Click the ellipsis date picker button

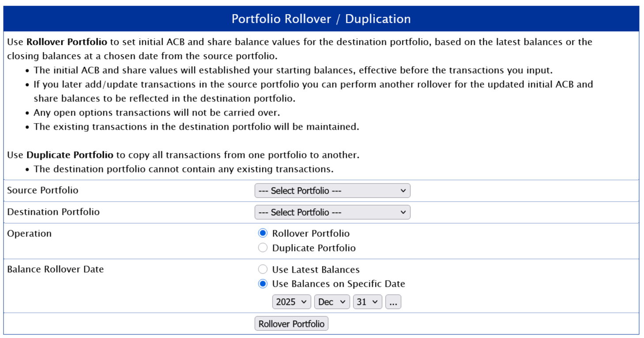tap(393, 302)
